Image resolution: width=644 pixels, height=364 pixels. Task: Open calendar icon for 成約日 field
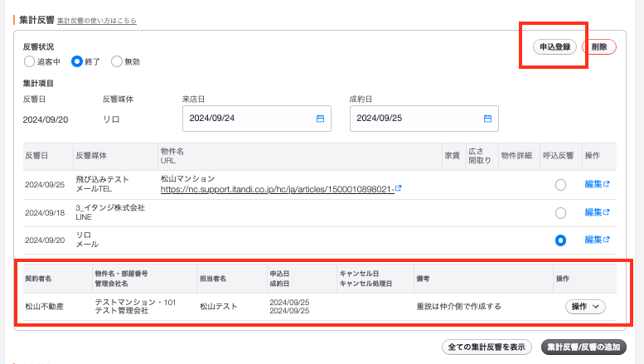[487, 119]
